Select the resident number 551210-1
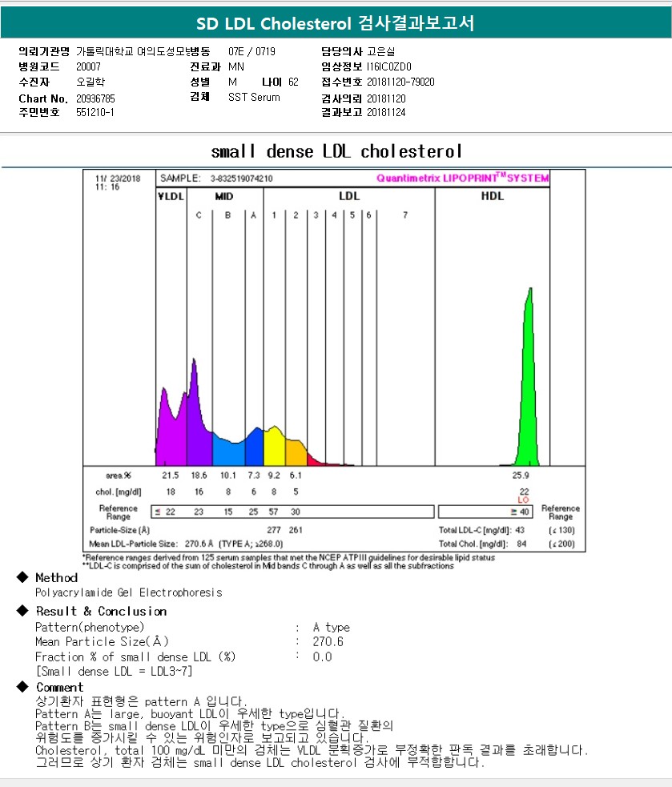The height and width of the screenshot is (787, 672). coord(95,112)
